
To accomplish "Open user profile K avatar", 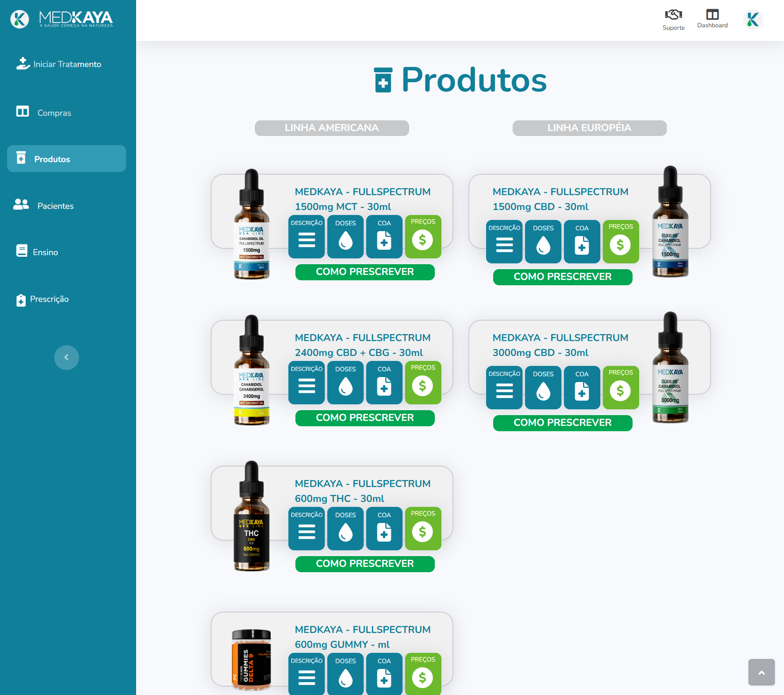I will point(753,19).
